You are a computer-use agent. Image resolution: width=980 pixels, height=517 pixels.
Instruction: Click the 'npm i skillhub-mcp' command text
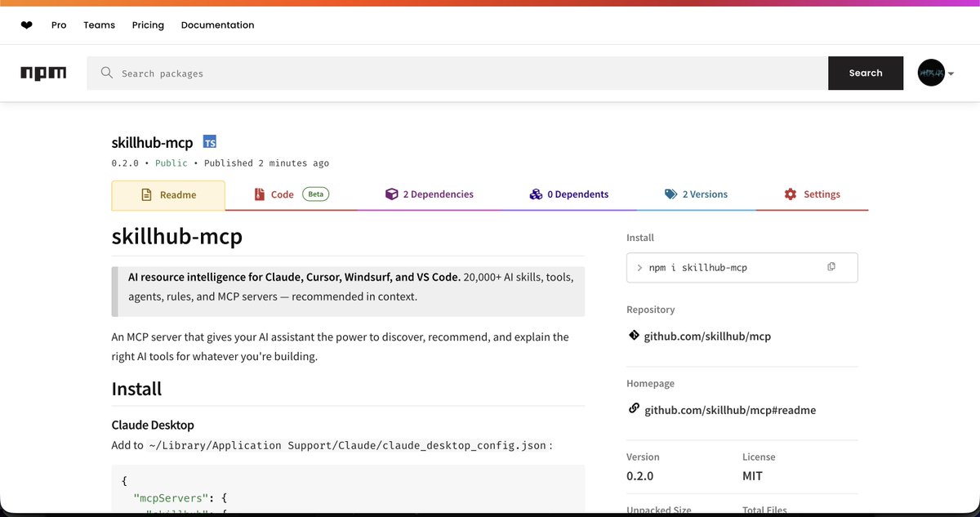697,268
